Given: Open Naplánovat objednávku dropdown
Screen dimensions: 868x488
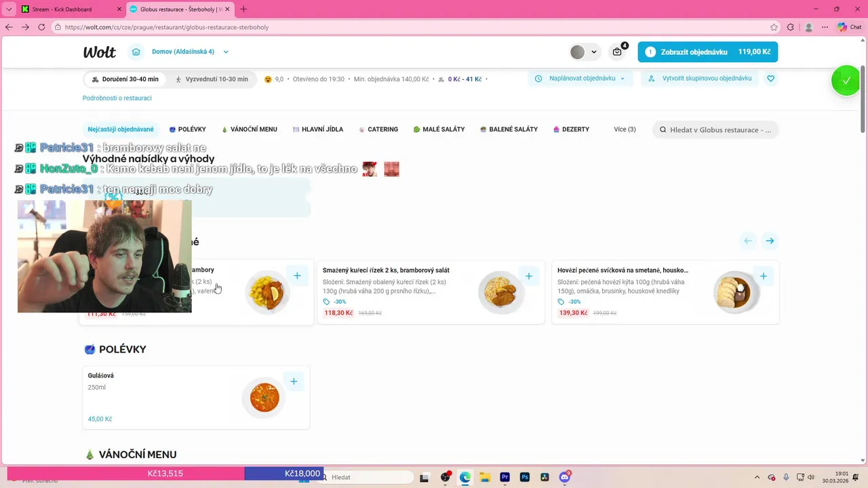Looking at the screenshot, I should click(x=580, y=79).
